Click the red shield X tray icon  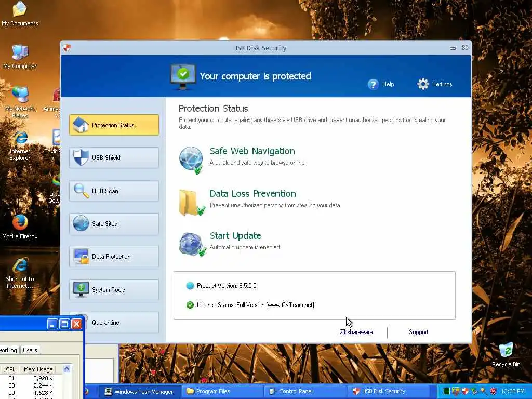[493, 391]
